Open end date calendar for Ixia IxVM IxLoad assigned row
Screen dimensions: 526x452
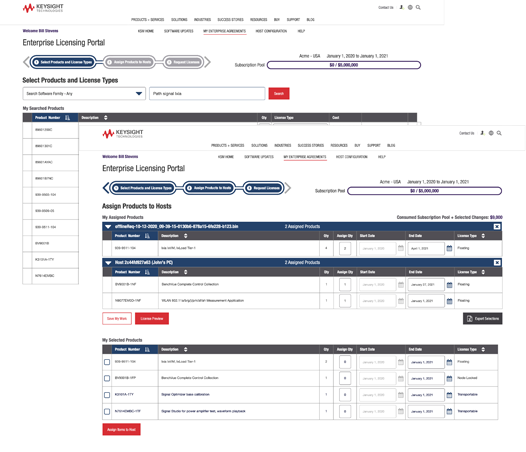pos(450,248)
